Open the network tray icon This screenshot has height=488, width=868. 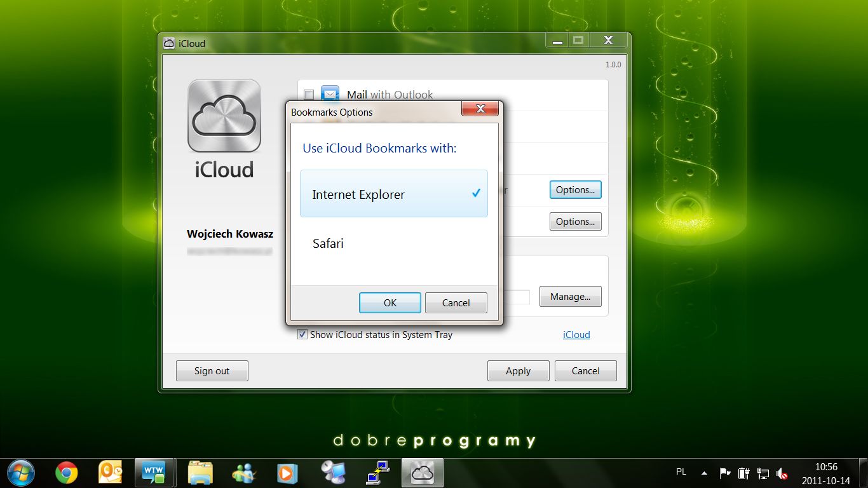click(763, 473)
